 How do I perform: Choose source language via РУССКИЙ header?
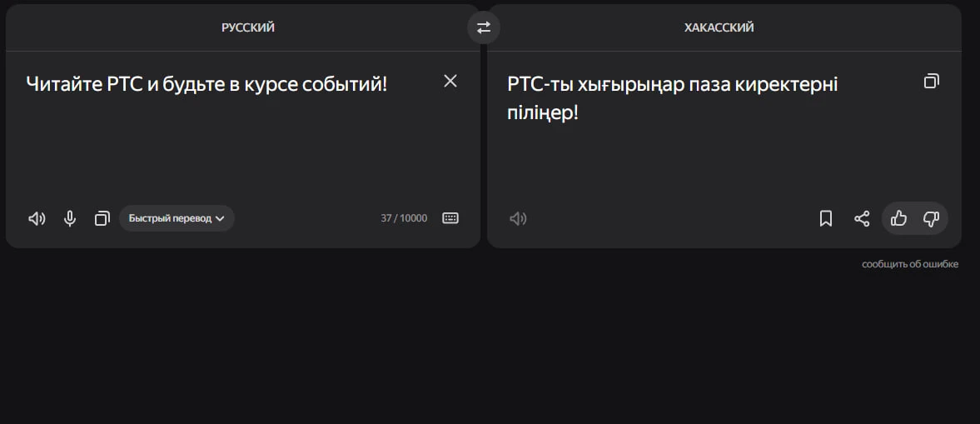247,27
